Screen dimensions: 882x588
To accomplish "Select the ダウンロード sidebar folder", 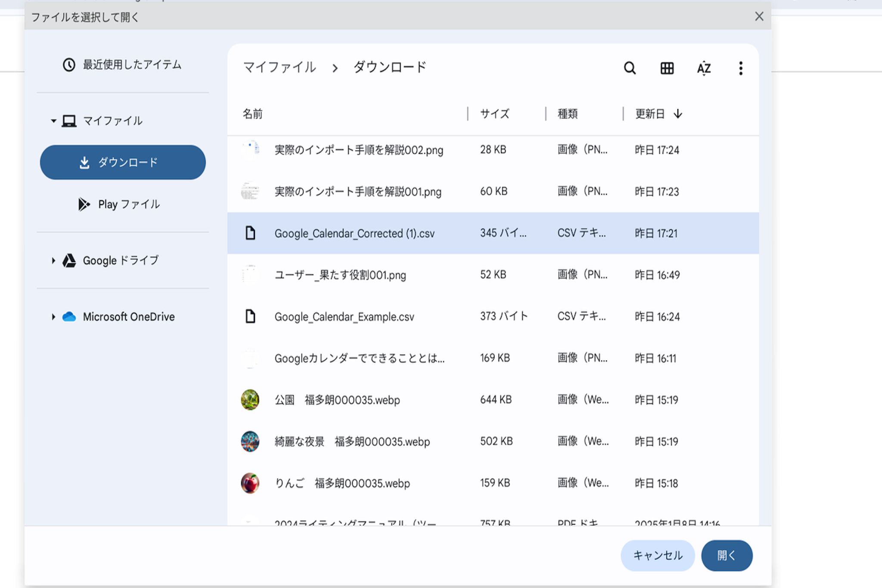I will pos(123,162).
